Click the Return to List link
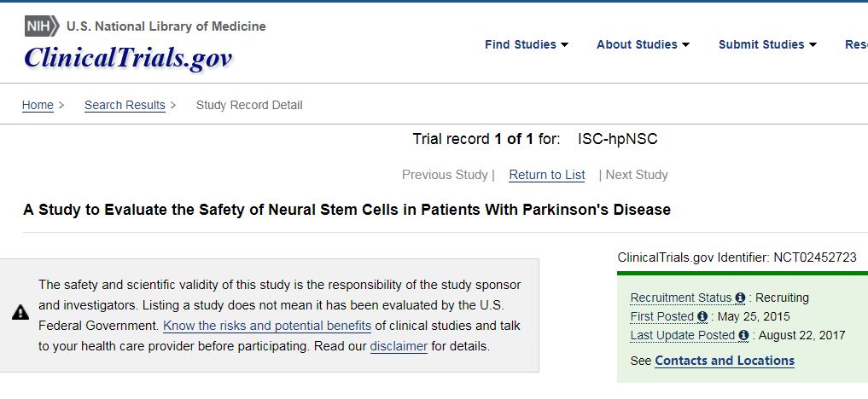868x399 pixels. tap(547, 175)
